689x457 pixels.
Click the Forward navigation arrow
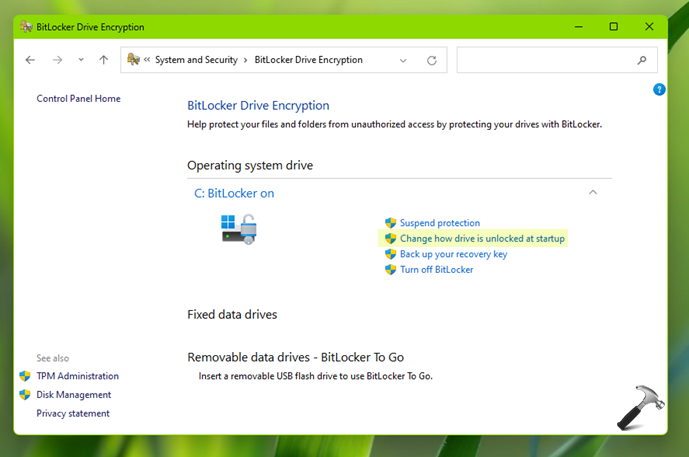coord(57,60)
